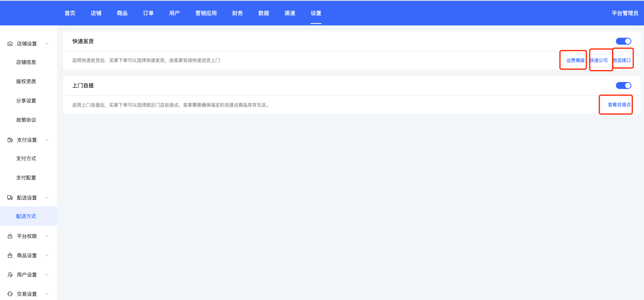Select 支付方式 in the sidebar
The height and width of the screenshot is (300, 644).
pos(26,159)
